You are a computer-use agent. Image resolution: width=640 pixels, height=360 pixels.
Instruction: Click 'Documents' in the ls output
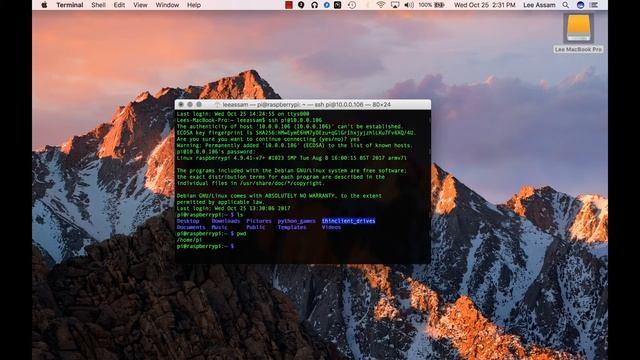pos(191,227)
